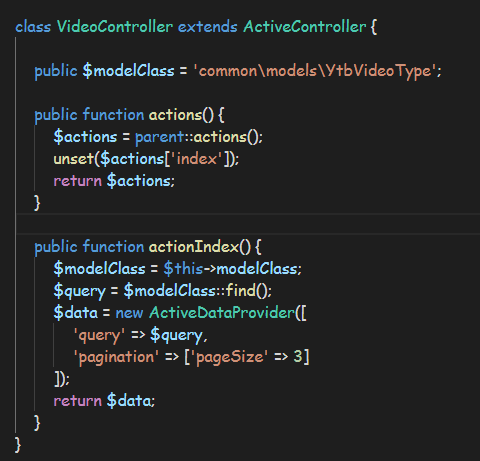480x461 pixels.
Task: Click the number 3 pageSize value
Action: 298,357
